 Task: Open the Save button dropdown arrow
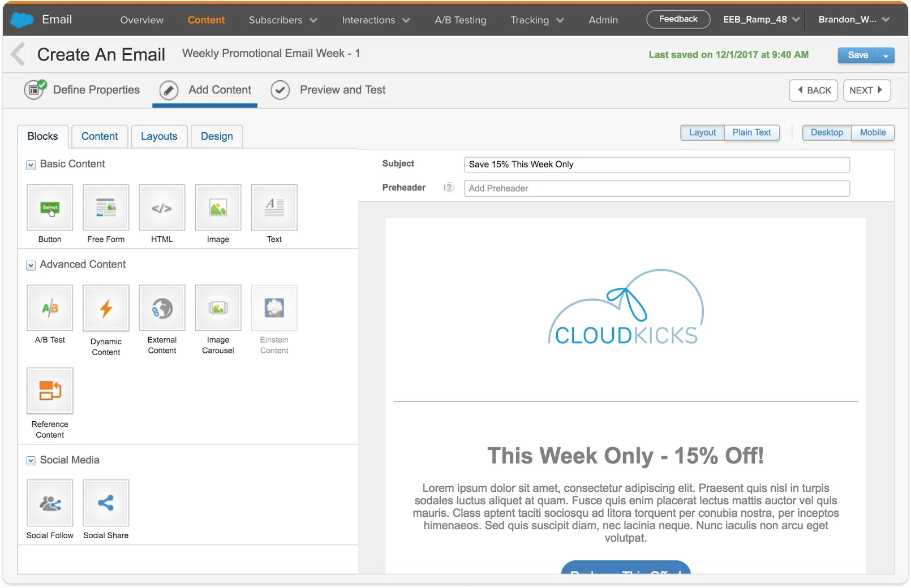tap(886, 55)
